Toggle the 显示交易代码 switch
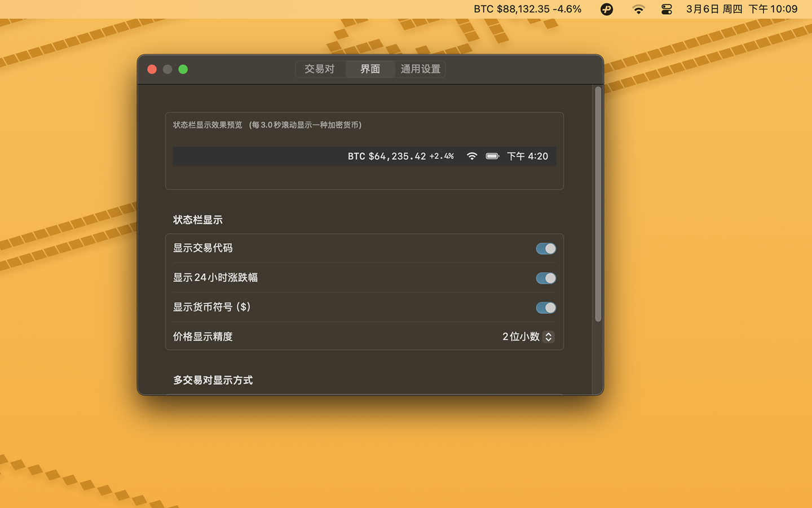Image resolution: width=812 pixels, height=508 pixels. (x=546, y=249)
